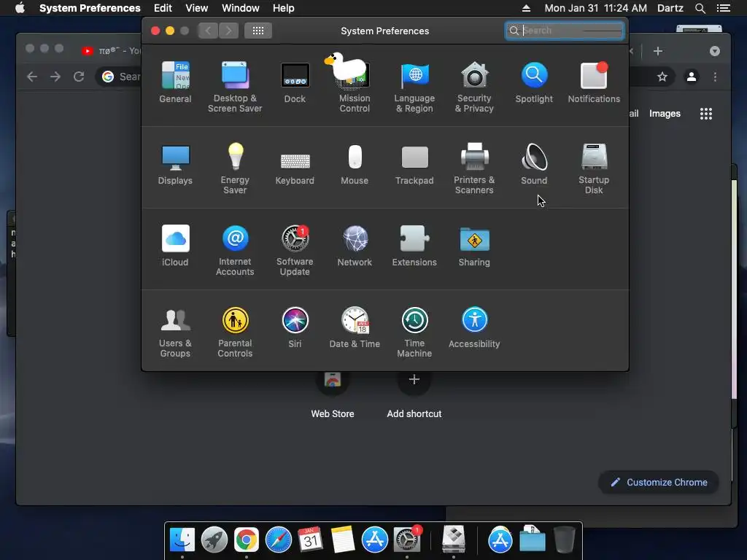This screenshot has width=747, height=560.
Task: Open Language & Region preferences
Action: (x=414, y=87)
